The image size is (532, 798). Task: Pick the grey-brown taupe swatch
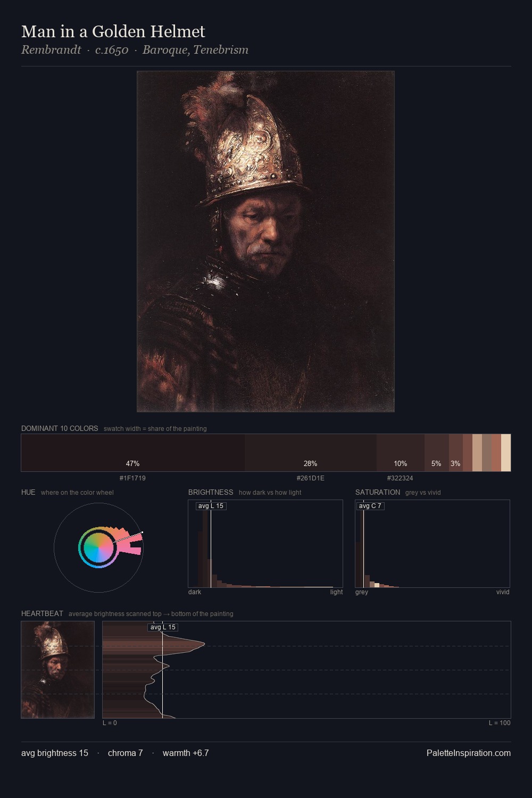coord(487,453)
